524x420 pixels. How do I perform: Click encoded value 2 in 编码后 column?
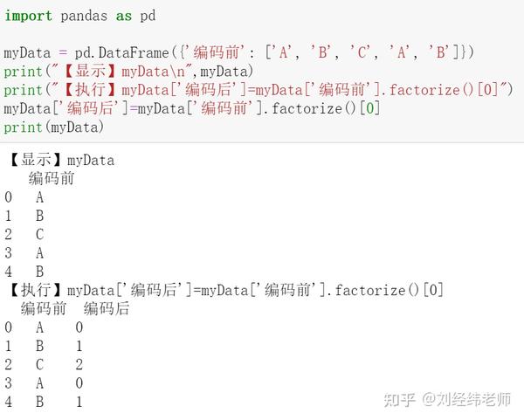[x=79, y=364]
